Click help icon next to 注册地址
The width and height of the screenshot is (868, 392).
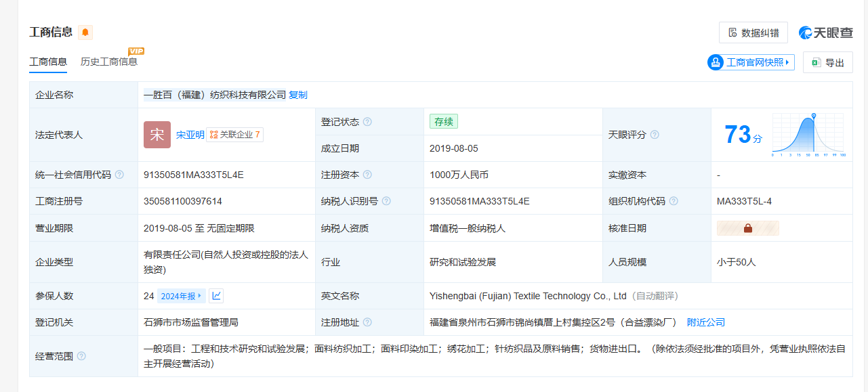click(x=367, y=322)
